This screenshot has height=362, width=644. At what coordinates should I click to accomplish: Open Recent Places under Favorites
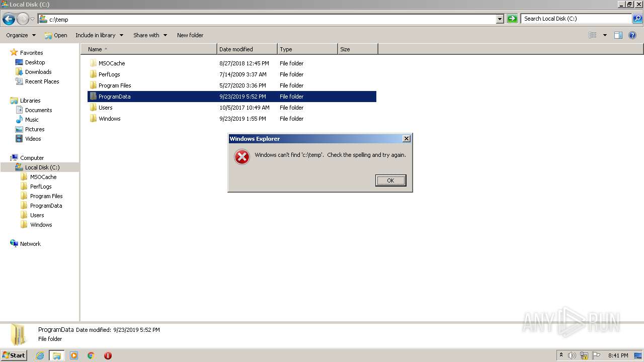(x=42, y=81)
